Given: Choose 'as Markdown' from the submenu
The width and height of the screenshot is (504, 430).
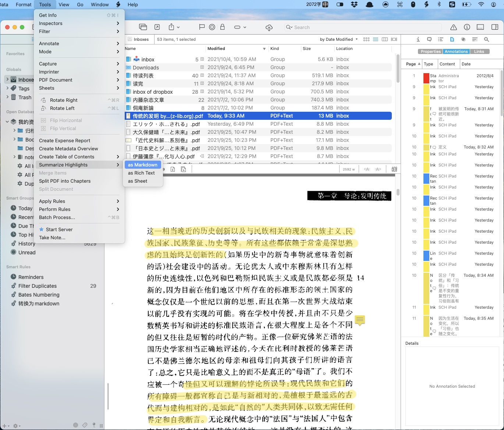Looking at the screenshot, I should click(143, 165).
